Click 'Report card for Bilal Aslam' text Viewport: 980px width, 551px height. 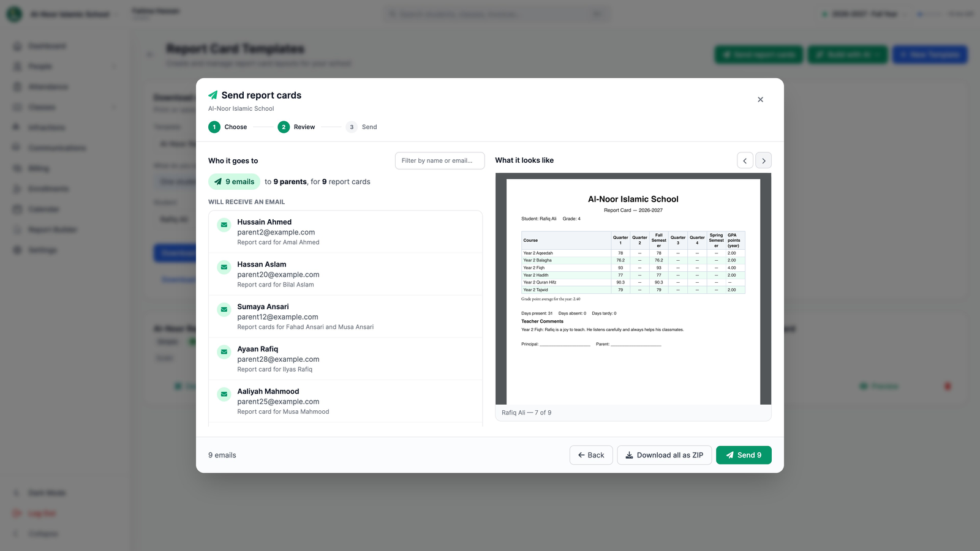[x=276, y=285]
